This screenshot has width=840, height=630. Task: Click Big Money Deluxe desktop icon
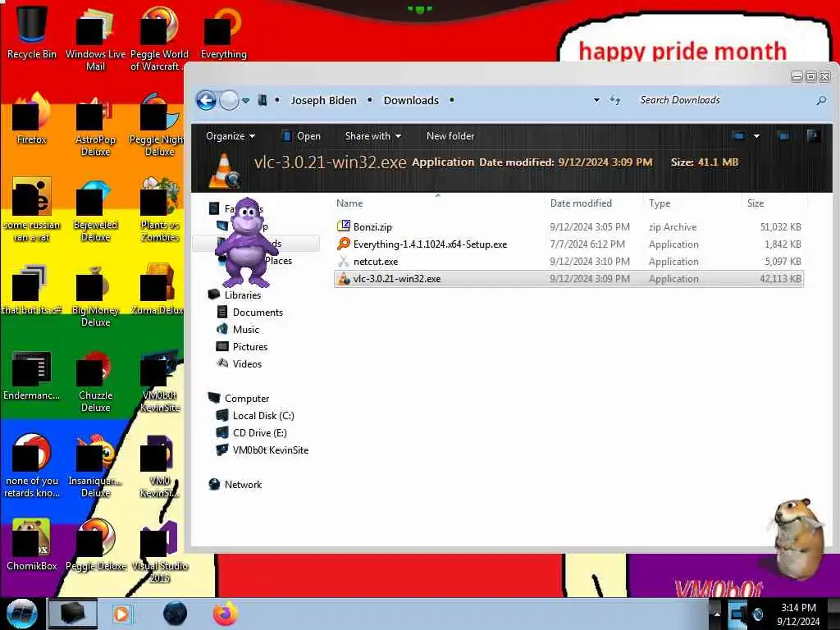[x=95, y=294]
